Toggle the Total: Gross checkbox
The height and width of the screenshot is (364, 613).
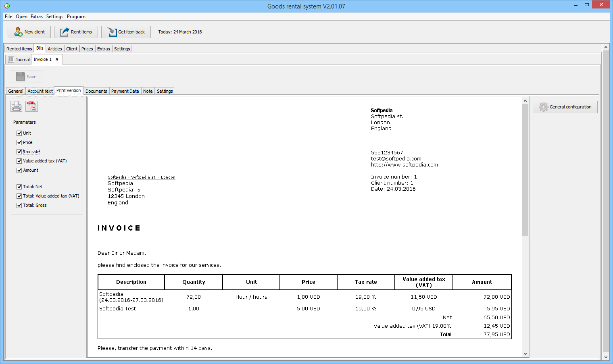click(19, 205)
